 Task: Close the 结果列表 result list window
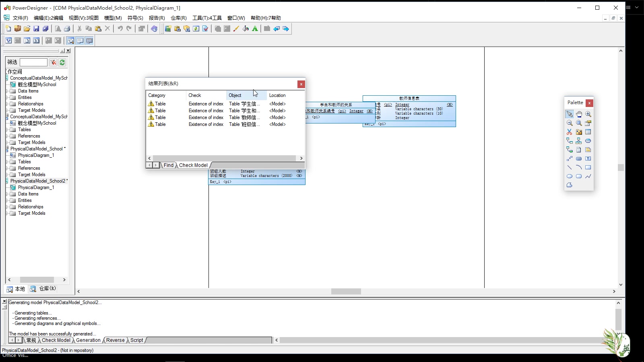[x=301, y=84]
